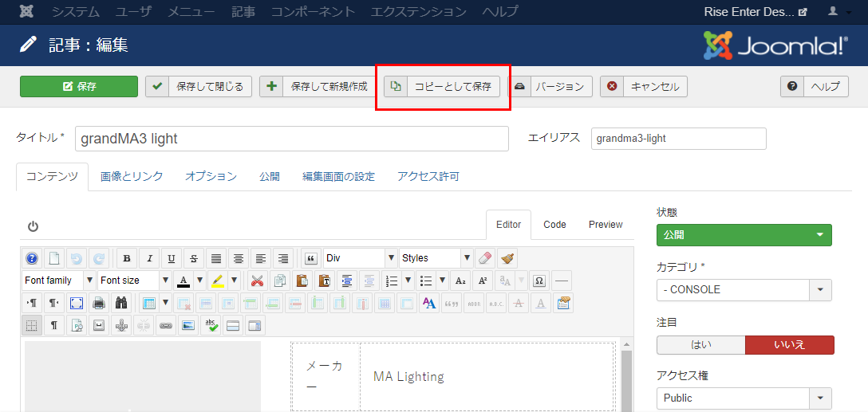Toggle underline formatting
The width and height of the screenshot is (868, 412).
pyautogui.click(x=172, y=258)
